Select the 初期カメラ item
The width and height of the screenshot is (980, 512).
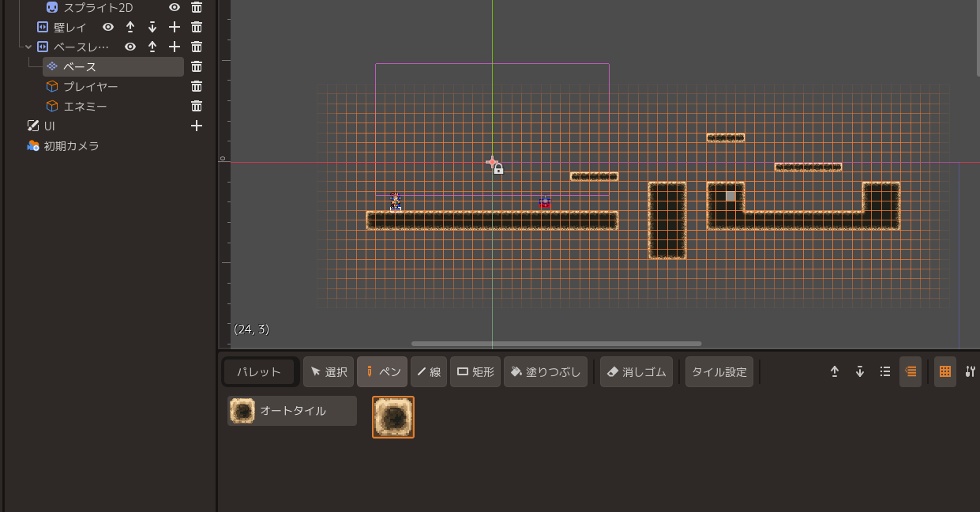coord(62,145)
